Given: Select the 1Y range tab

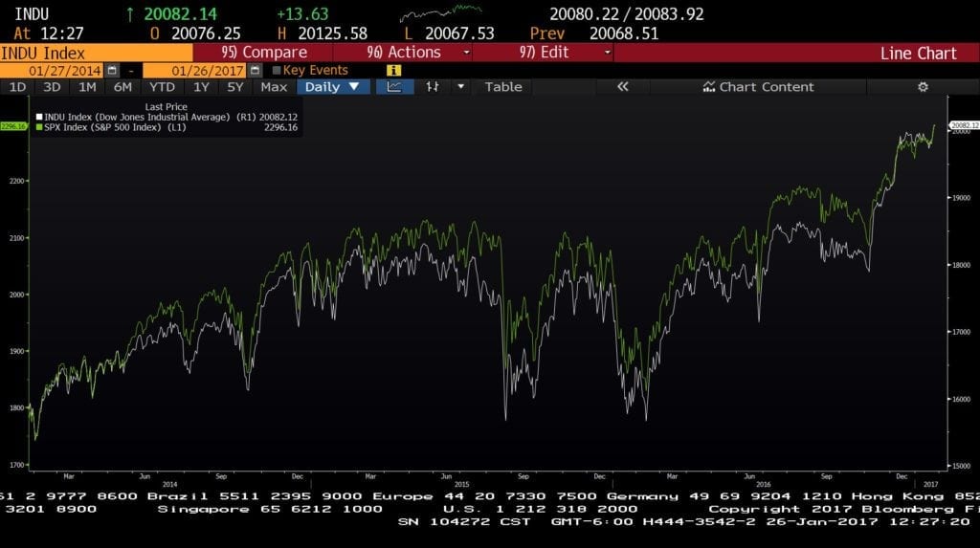Looking at the screenshot, I should tap(201, 87).
